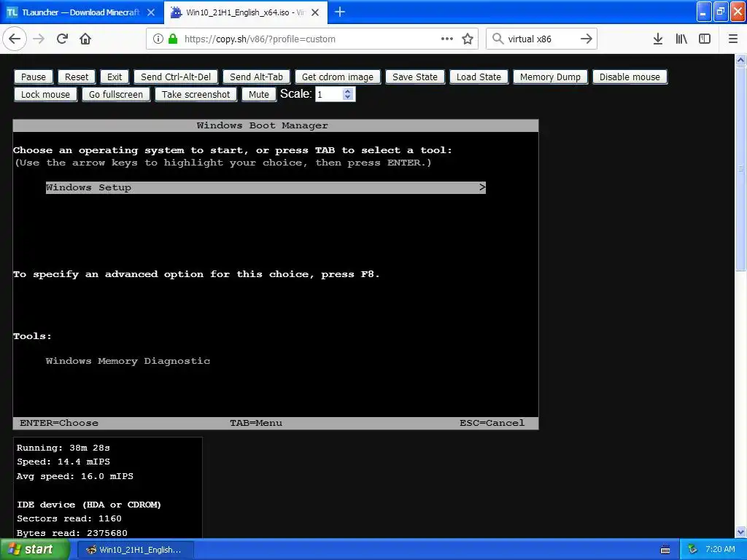Increase the Scale value with up arrow
This screenshot has width=747, height=560.
tap(348, 91)
